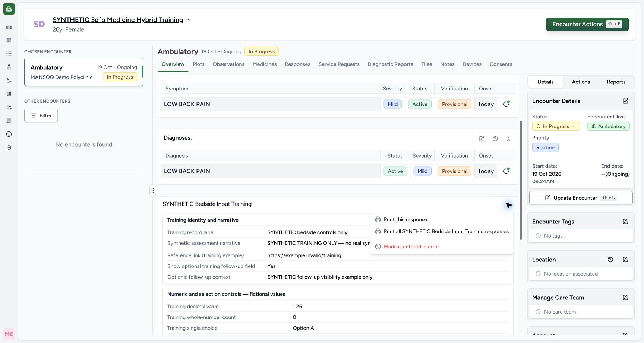
Task: Open the Diagnoses history icon
Action: [x=495, y=139]
